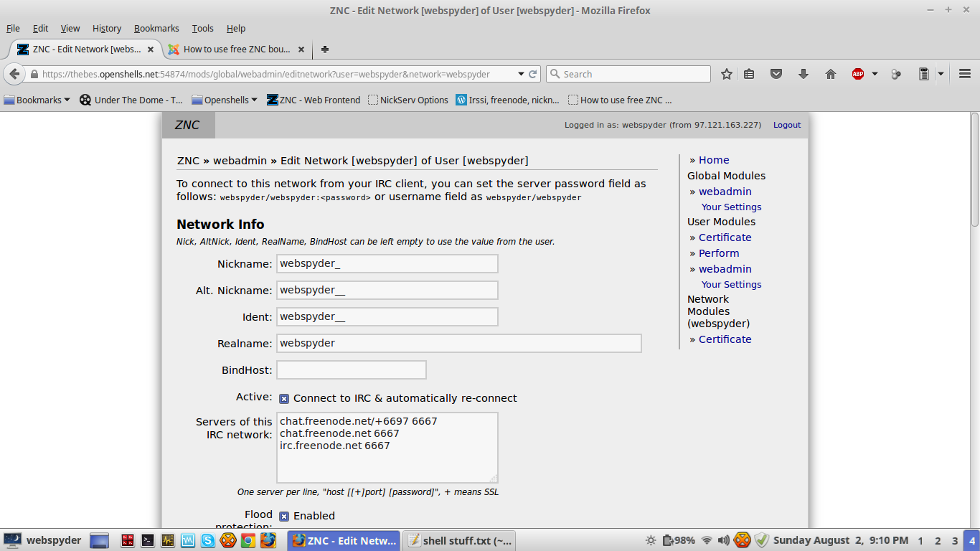Open the History menu
980x551 pixels.
point(107,29)
